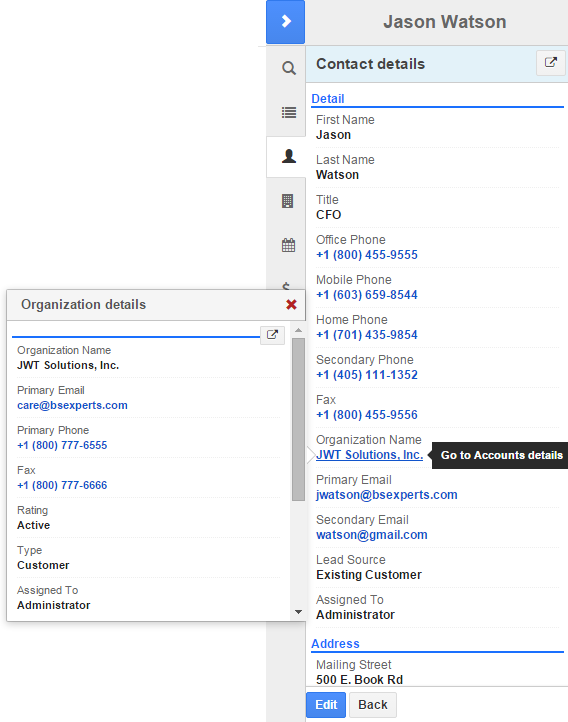This screenshot has height=722, width=568.
Task: Select the contact person icon tab
Action: 289,157
